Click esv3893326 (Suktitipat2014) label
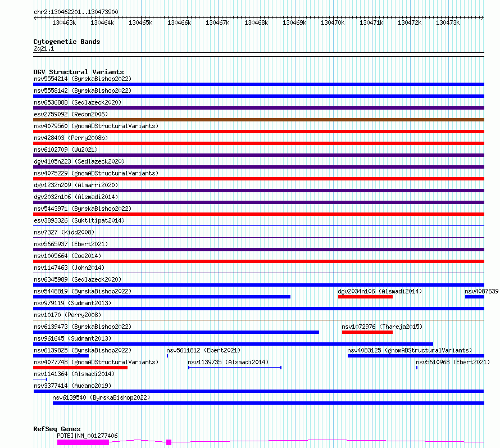The image size is (500, 448). pos(79,220)
